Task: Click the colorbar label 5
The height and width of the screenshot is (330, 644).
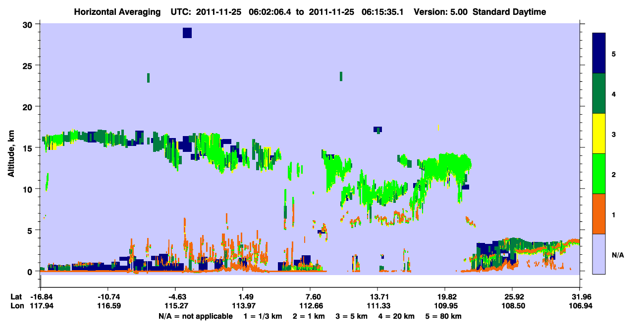Action: coord(614,54)
